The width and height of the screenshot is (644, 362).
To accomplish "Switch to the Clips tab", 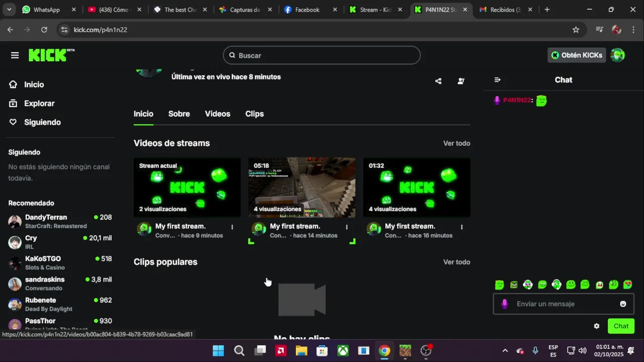I will [255, 114].
